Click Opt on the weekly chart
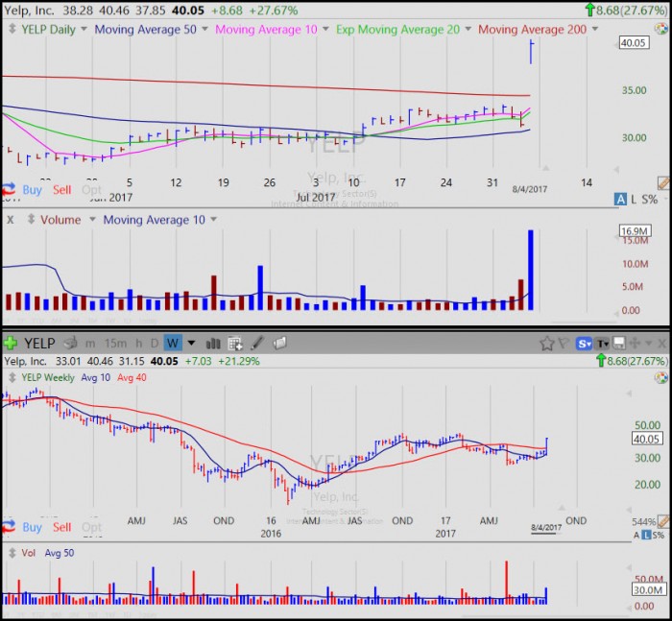Image resolution: width=672 pixels, height=621 pixels. [91, 527]
